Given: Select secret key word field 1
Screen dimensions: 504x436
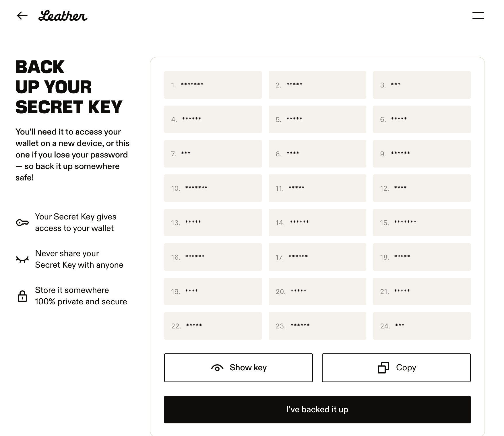Looking at the screenshot, I should click(x=213, y=85).
